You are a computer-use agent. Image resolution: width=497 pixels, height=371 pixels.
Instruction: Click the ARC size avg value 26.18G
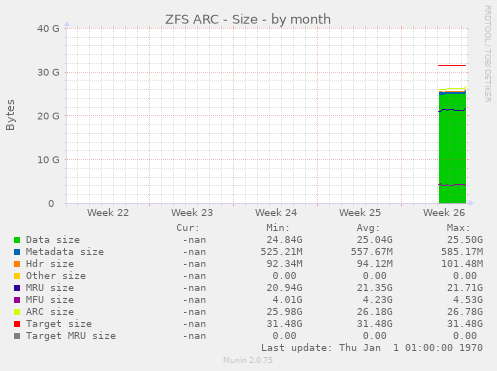[x=374, y=312]
